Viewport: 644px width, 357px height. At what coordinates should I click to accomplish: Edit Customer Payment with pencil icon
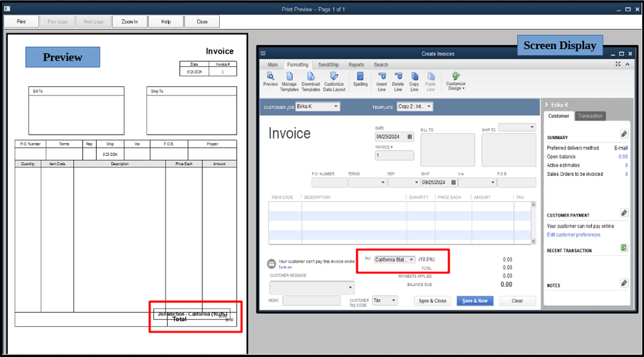(x=624, y=213)
